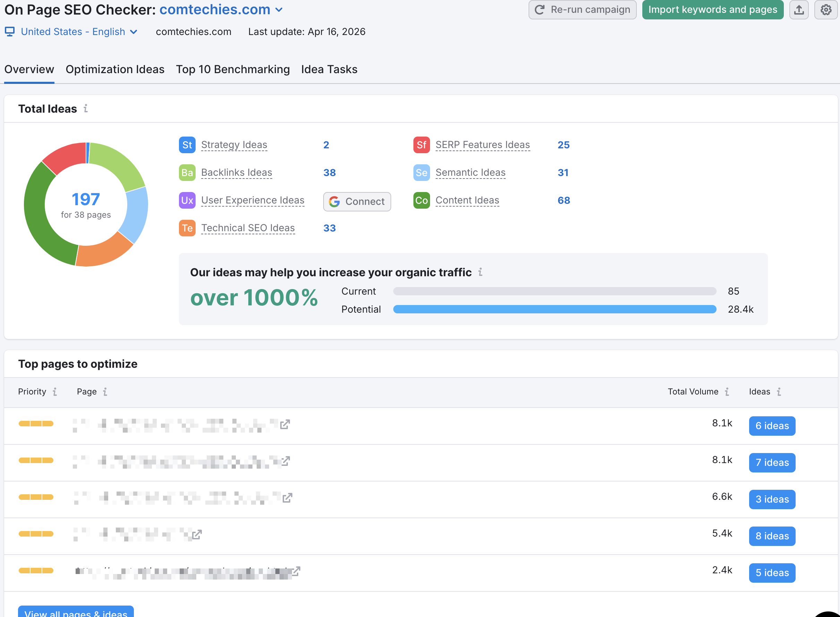The image size is (840, 617).
Task: Click the Total Ideas info icon
Action: point(86,108)
